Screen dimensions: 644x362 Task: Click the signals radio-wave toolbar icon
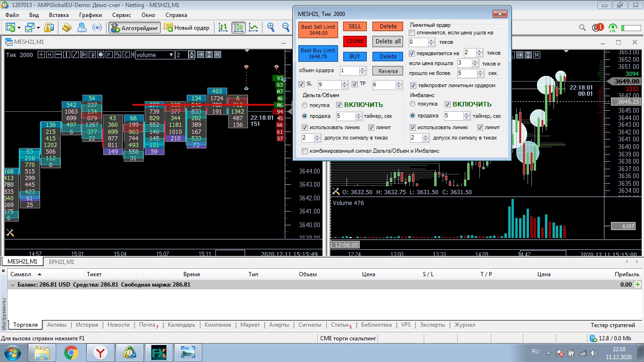(x=97, y=27)
